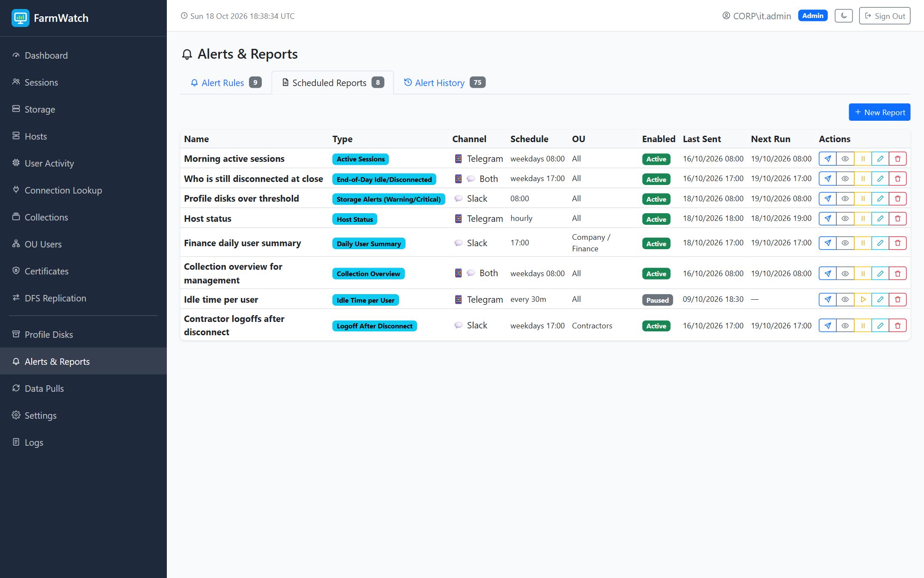Pause Contractor logoffs after disconnect report
Viewport: 924px width, 578px height.
[x=863, y=325]
